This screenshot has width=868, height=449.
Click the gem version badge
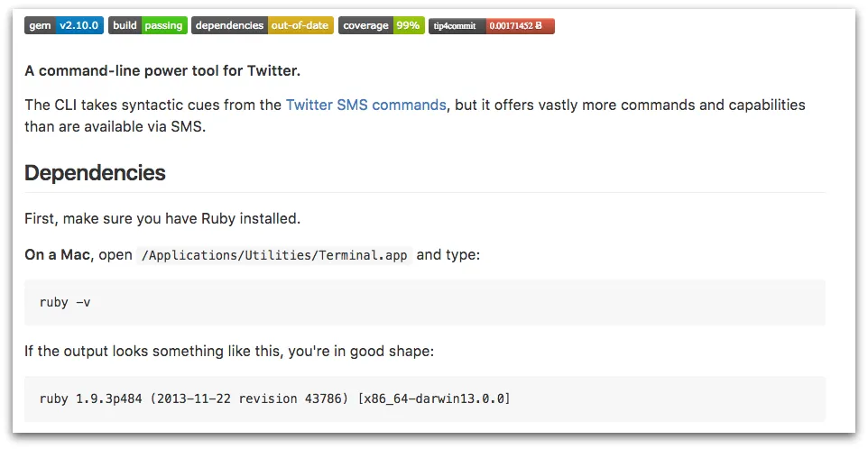tap(64, 25)
